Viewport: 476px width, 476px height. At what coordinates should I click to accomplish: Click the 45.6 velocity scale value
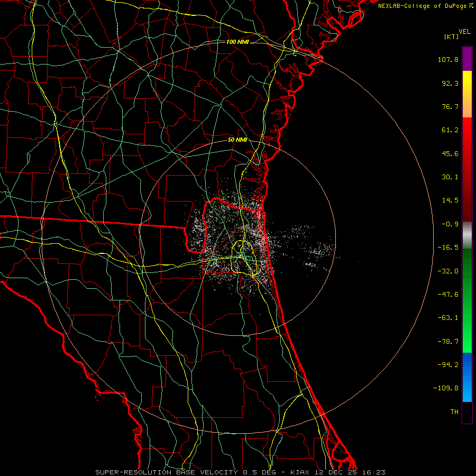(450, 153)
